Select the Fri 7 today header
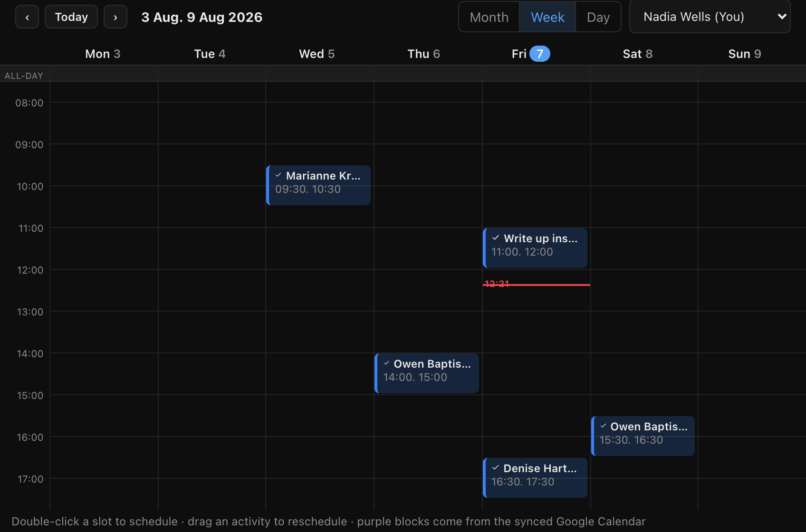This screenshot has width=806, height=532. 531,54
